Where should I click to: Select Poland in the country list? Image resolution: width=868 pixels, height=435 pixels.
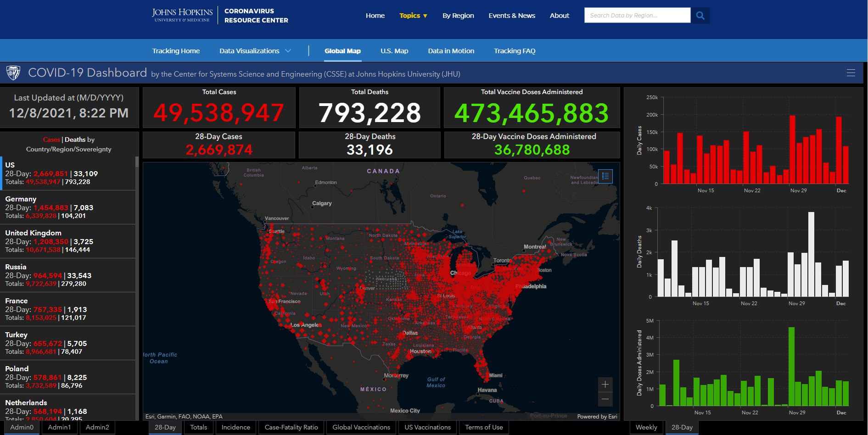point(68,377)
